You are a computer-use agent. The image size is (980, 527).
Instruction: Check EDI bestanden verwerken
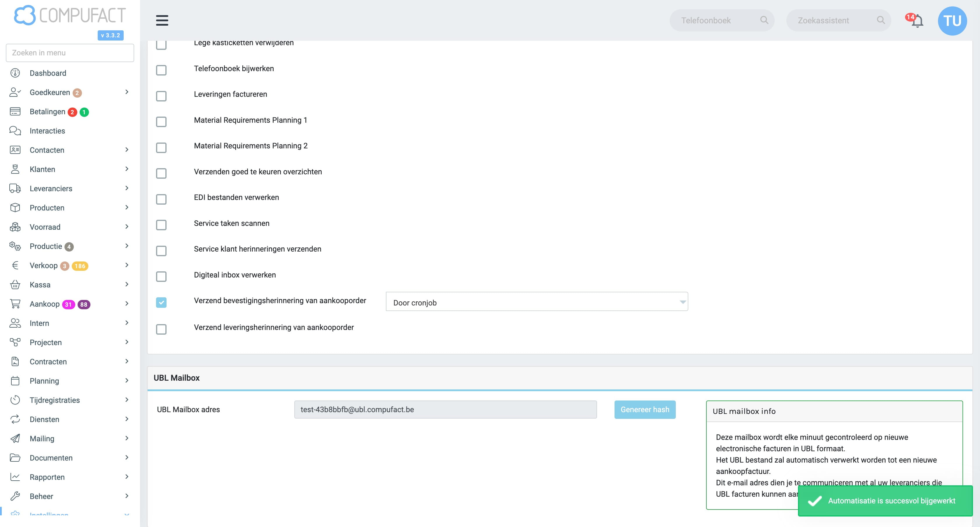161,199
